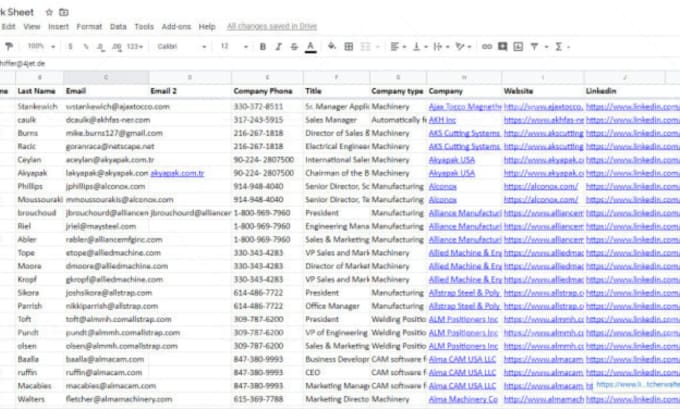Screen dimensions: 680x409
Task: Open the Help menu
Action: click(x=207, y=27)
